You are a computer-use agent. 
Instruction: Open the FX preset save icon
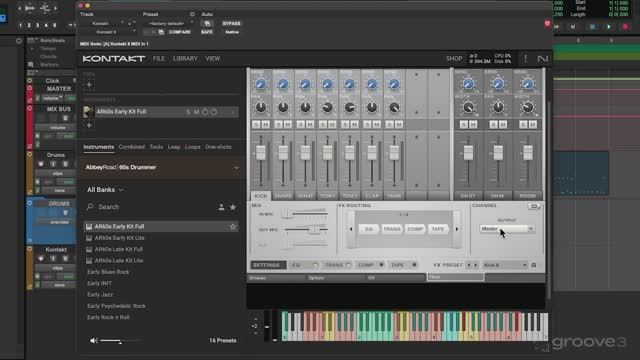point(533,265)
